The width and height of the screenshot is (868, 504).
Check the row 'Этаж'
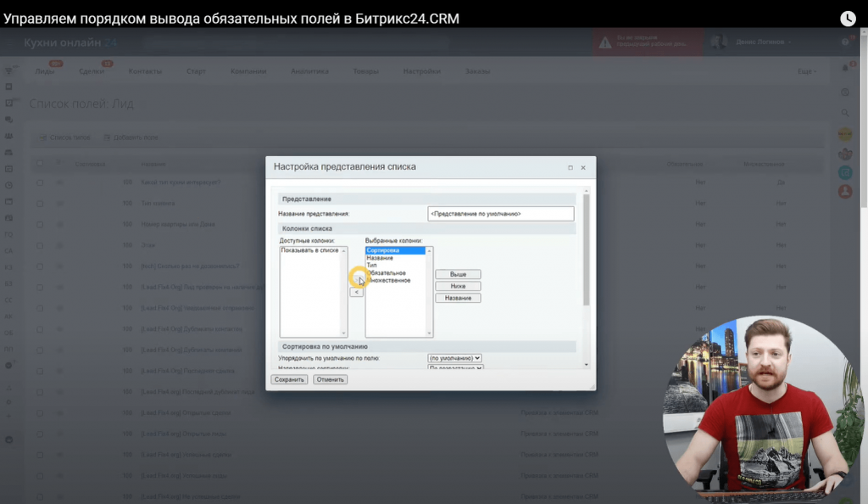click(40, 245)
